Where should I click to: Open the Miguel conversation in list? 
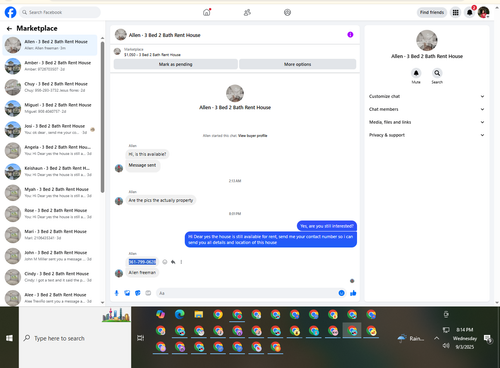[x=50, y=108]
